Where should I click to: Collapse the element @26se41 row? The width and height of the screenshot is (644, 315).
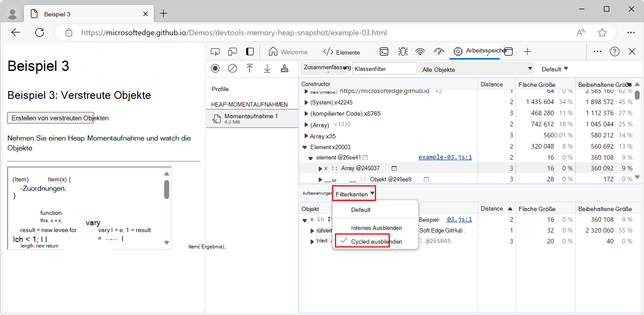311,158
